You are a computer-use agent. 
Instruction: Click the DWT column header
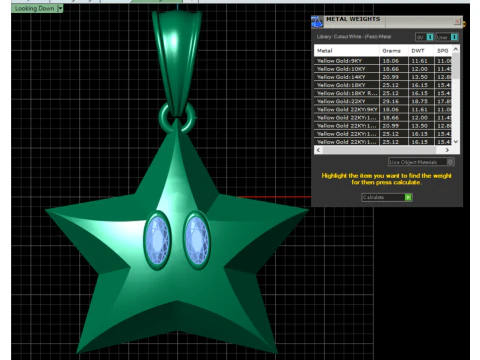(x=421, y=51)
